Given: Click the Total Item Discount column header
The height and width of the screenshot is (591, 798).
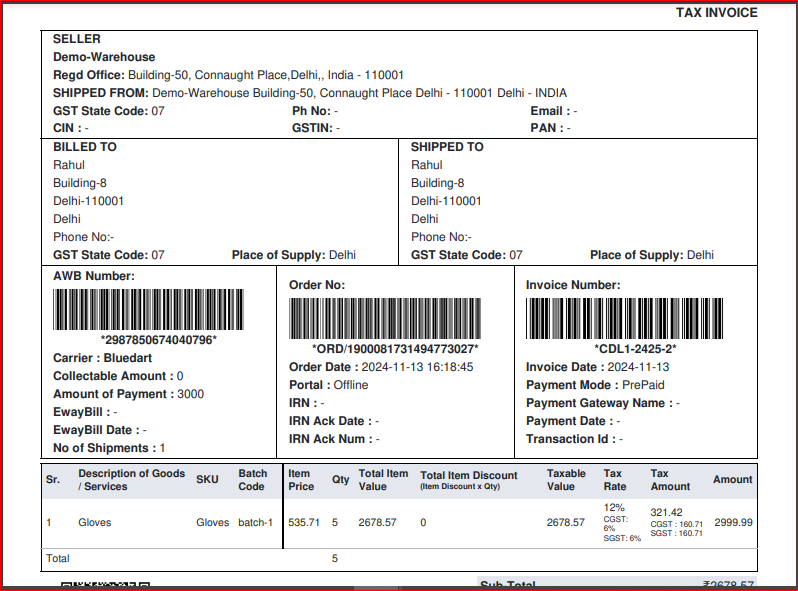Looking at the screenshot, I should pos(469,480).
